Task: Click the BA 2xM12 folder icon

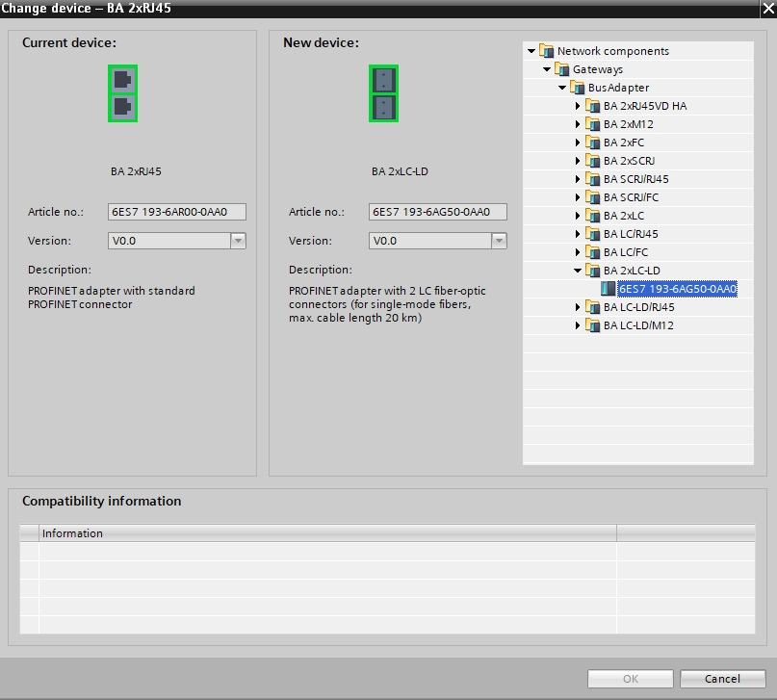Action: pyautogui.click(x=593, y=124)
